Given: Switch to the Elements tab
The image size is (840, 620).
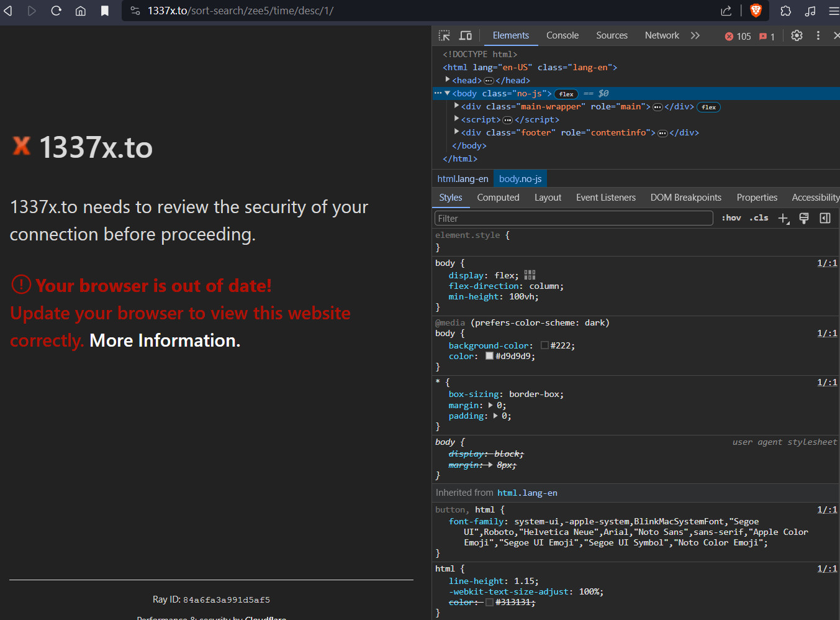Looking at the screenshot, I should pyautogui.click(x=511, y=35).
